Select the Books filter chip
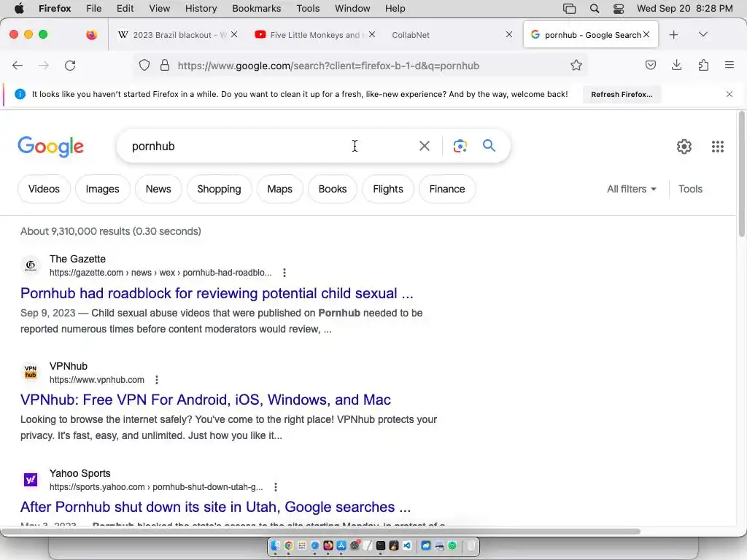Image resolution: width=747 pixels, height=560 pixels. [x=333, y=189]
